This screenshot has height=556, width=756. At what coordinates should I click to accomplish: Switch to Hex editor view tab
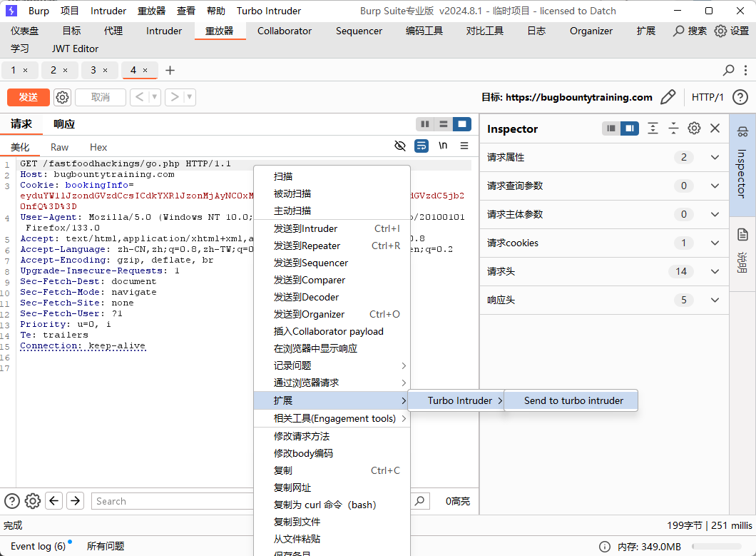98,147
